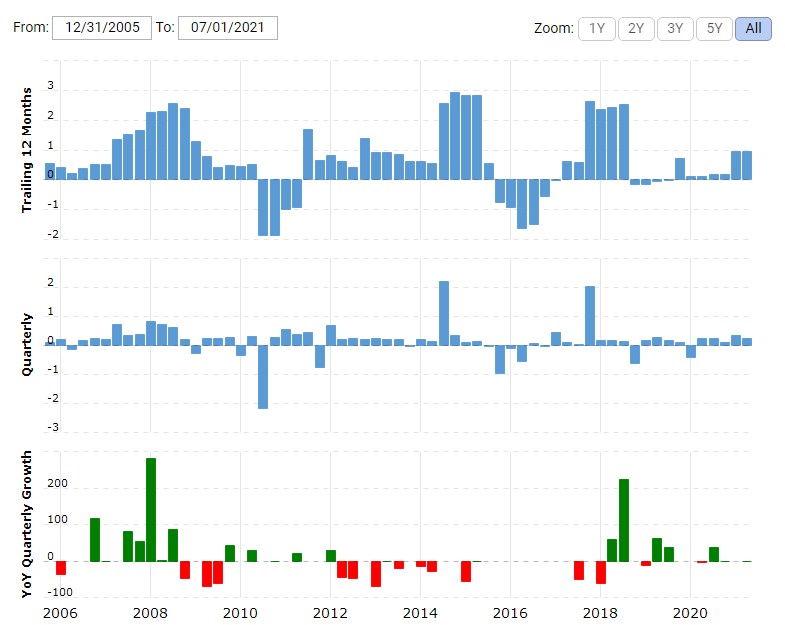Click the 2006 x-axis label
Viewport: 785px width, 625px height.
click(60, 613)
